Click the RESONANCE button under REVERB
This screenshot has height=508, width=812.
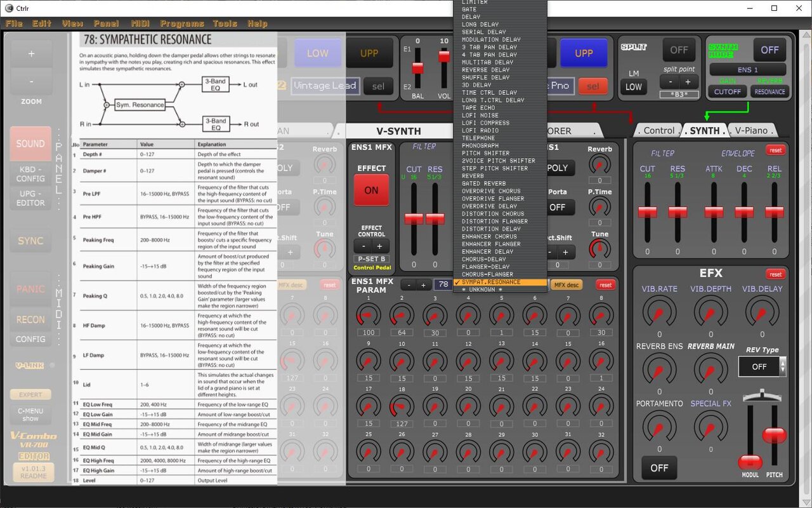[768, 91]
